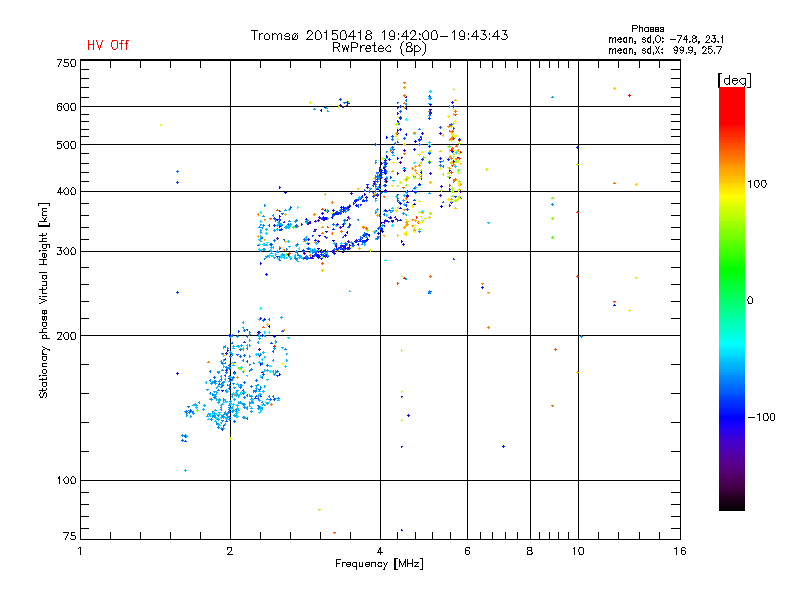Click the y-axis label '400'

click(66, 192)
